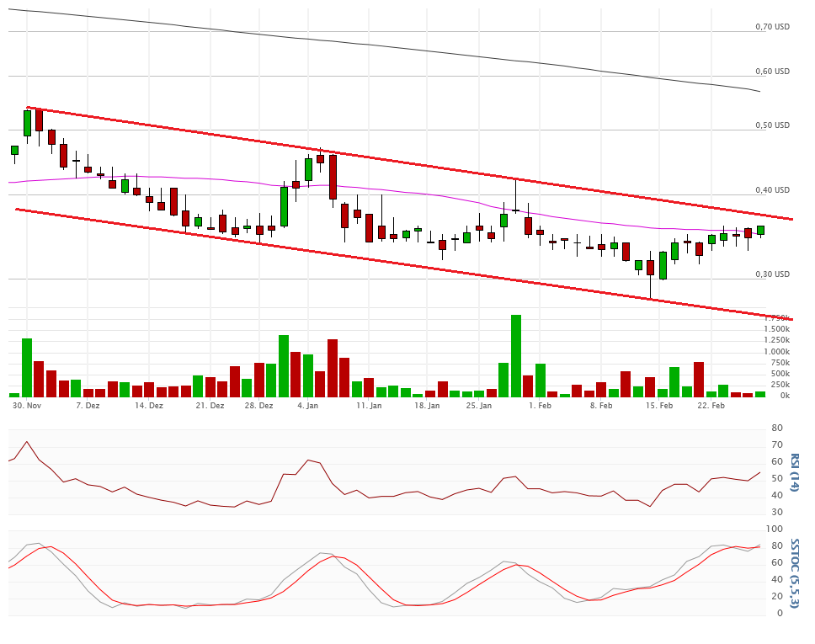Viewport: 815px width, 644px height.
Task: Select the 15. Feb date marker
Action: (x=659, y=406)
